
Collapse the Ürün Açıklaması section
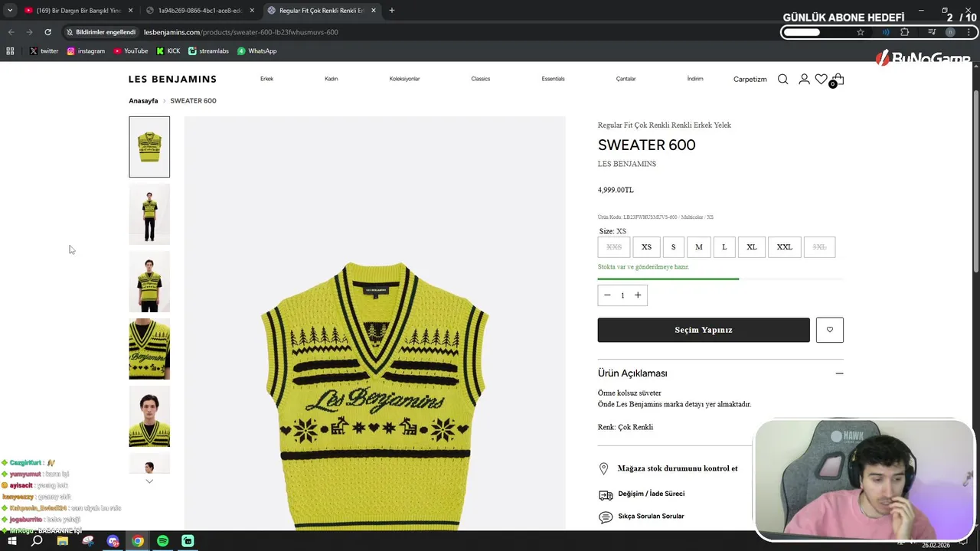(839, 373)
